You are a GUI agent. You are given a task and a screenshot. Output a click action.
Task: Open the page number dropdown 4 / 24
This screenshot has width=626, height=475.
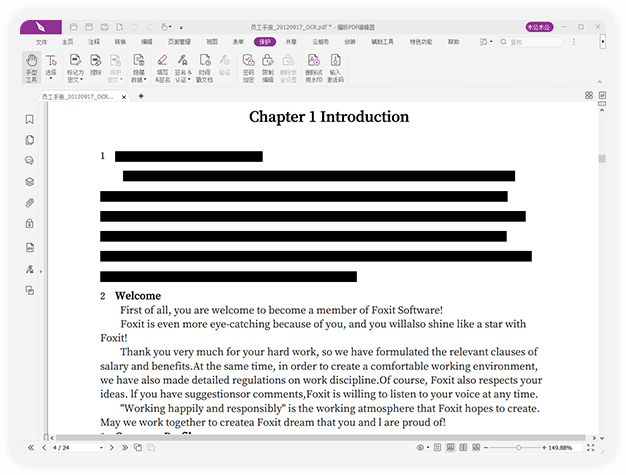(101, 448)
